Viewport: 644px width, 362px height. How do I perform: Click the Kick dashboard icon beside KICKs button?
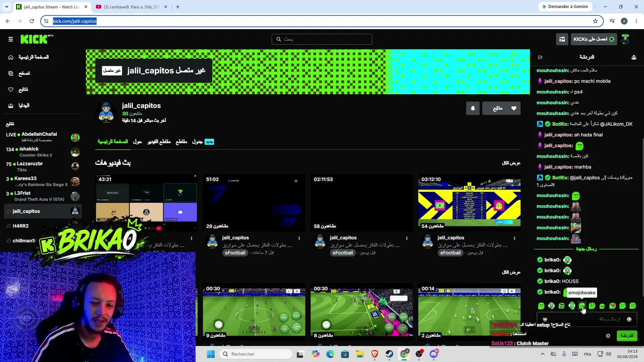pyautogui.click(x=562, y=39)
